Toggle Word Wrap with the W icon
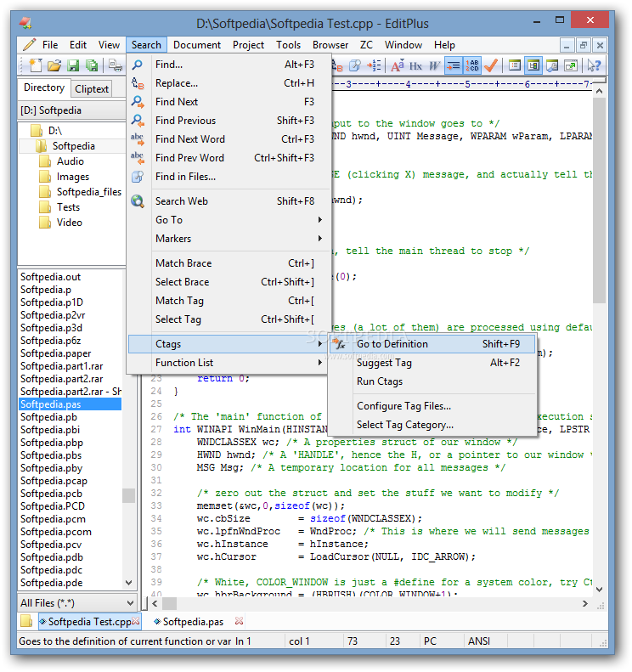This screenshot has width=632, height=672. [434, 65]
